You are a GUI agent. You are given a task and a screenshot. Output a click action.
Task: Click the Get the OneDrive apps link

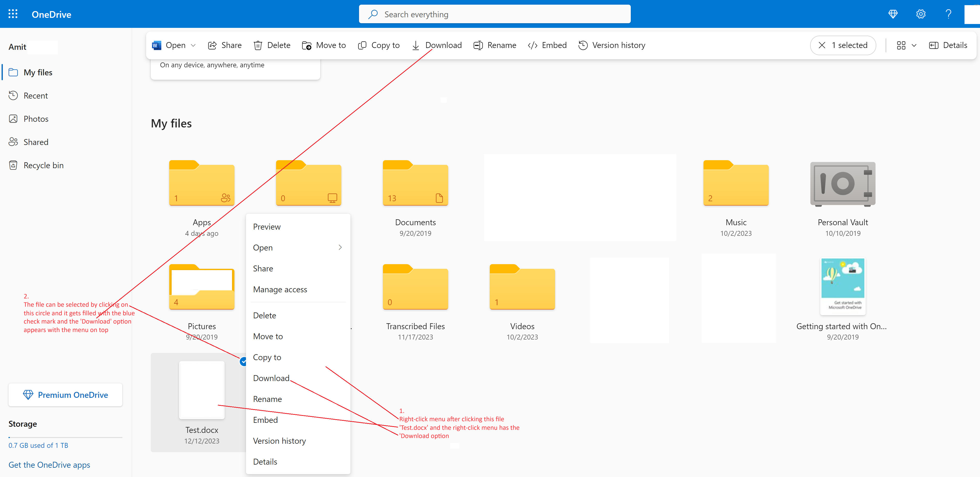(49, 465)
